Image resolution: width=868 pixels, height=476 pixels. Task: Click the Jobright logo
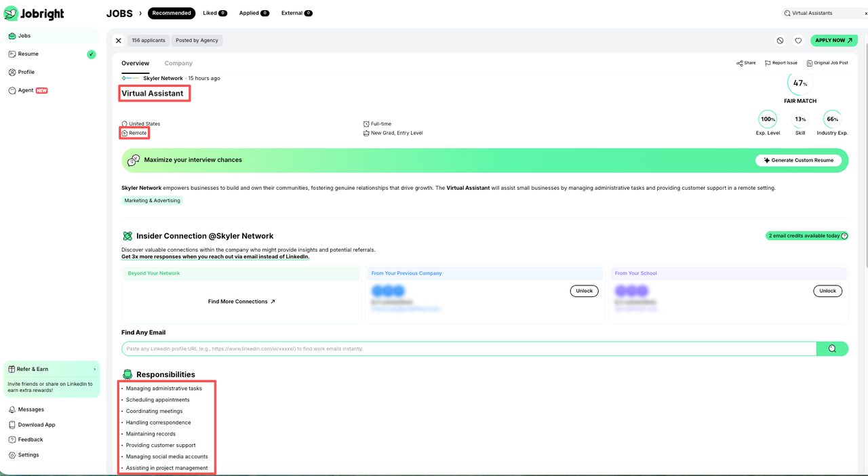[36, 14]
